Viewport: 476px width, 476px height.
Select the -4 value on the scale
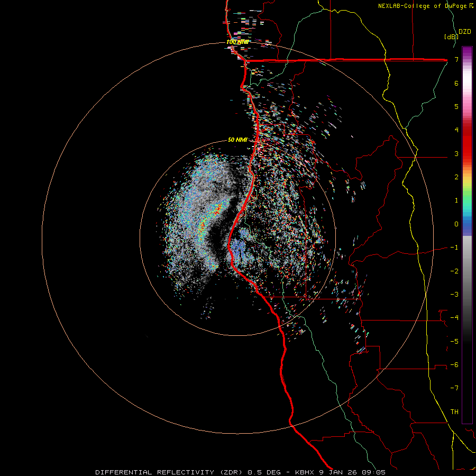click(454, 317)
